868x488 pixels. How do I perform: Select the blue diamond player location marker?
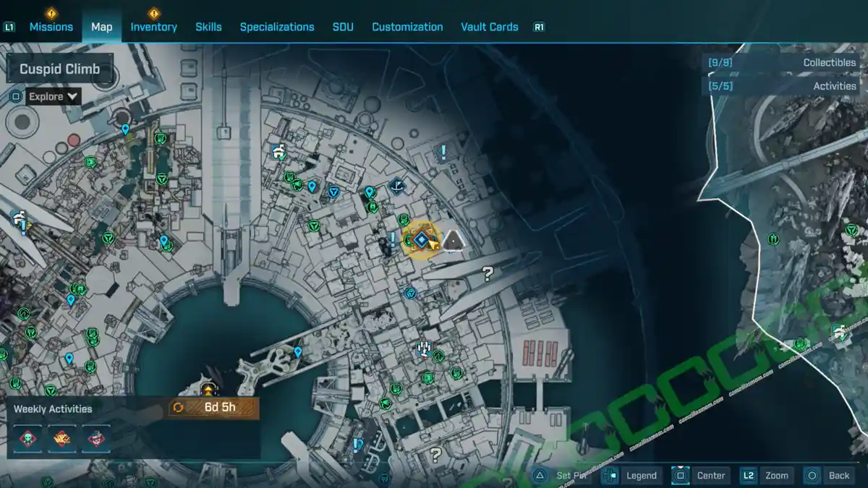click(420, 240)
